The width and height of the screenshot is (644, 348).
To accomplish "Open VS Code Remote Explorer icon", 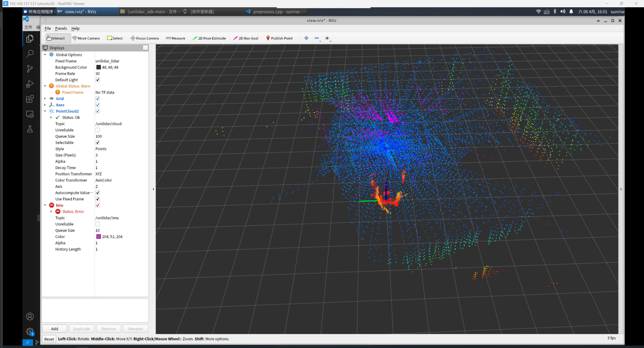I will 30,114.
